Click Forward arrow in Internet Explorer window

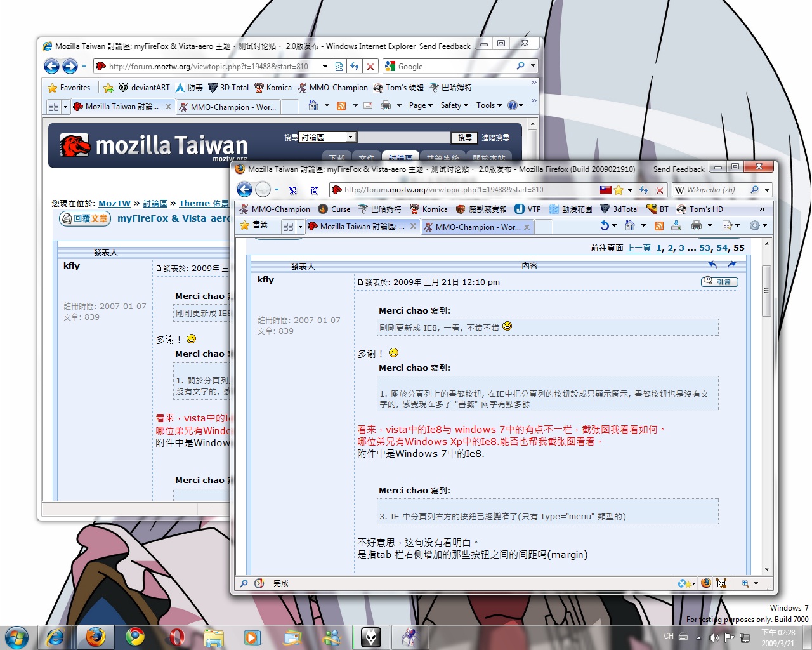point(70,66)
